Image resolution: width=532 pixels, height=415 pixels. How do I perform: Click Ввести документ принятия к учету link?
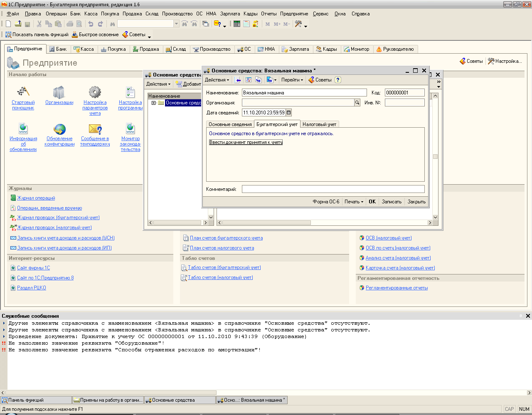(x=246, y=142)
